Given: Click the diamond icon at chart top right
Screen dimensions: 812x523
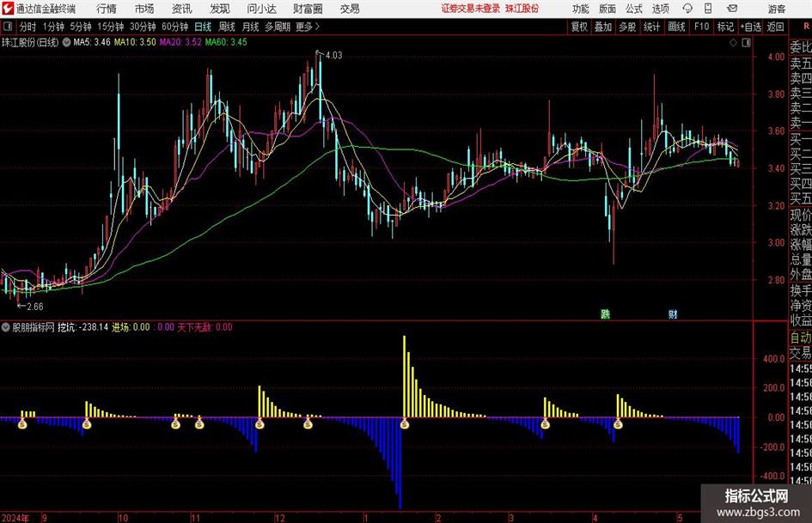Looking at the screenshot, I should pyautogui.click(x=733, y=43).
